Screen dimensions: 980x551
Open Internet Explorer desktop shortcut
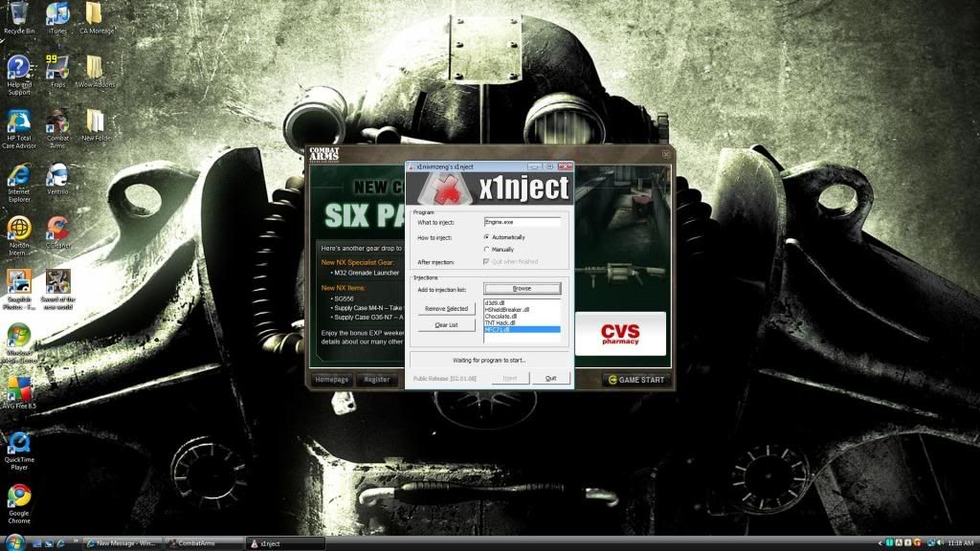(x=19, y=183)
